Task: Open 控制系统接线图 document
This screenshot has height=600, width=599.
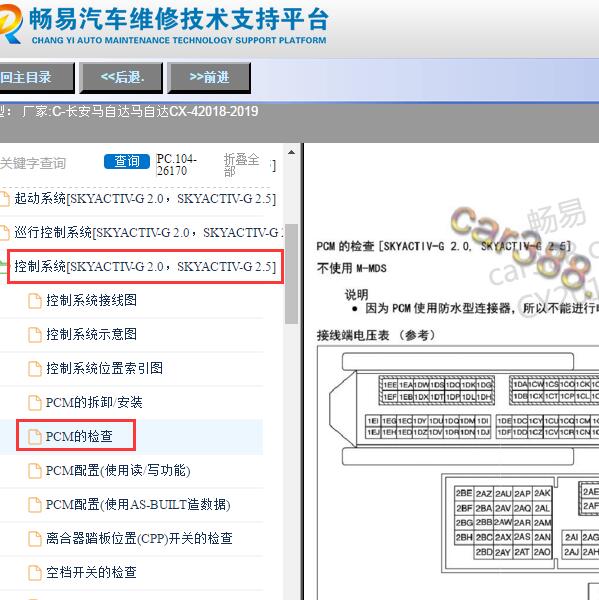Action: pyautogui.click(x=91, y=300)
